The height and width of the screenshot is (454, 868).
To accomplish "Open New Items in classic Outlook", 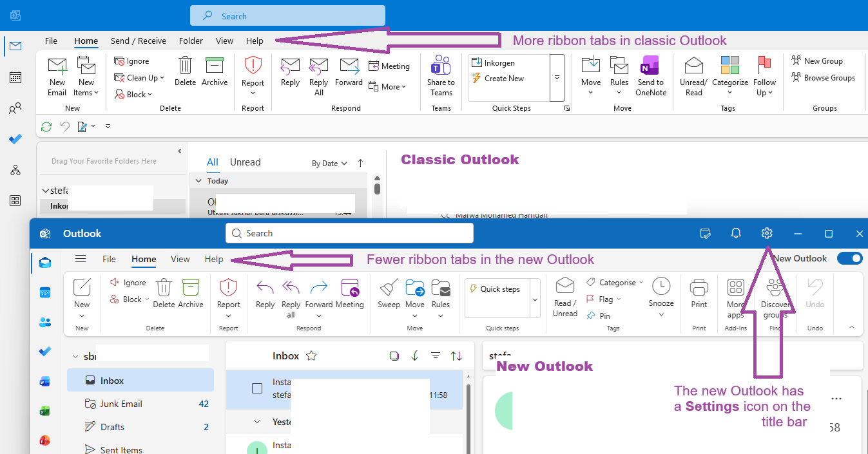I will pos(86,76).
